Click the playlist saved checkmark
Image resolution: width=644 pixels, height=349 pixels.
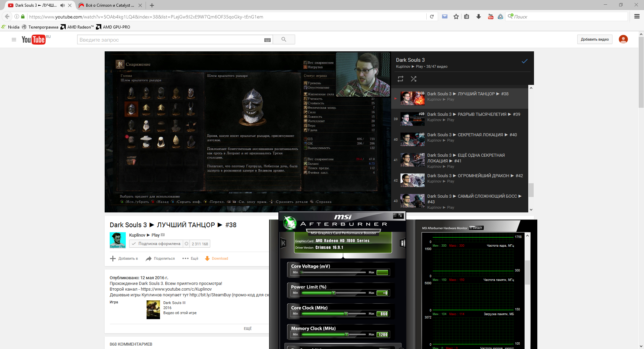[525, 61]
